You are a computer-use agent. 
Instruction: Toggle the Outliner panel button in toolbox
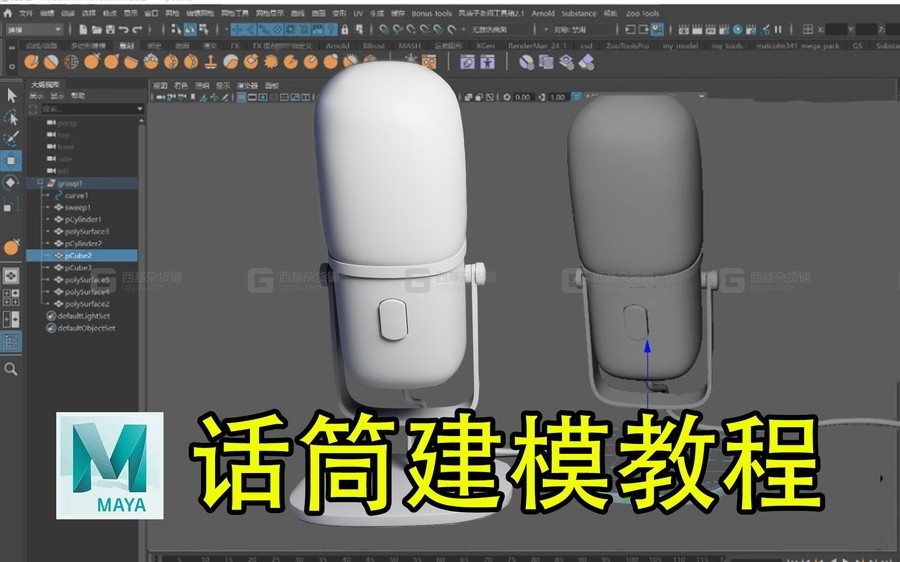point(11,341)
